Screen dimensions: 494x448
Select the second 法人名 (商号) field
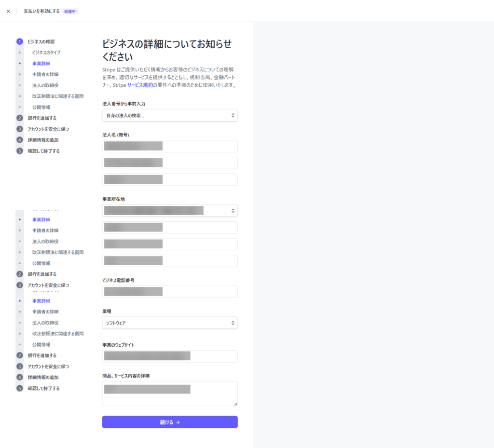[x=169, y=163]
